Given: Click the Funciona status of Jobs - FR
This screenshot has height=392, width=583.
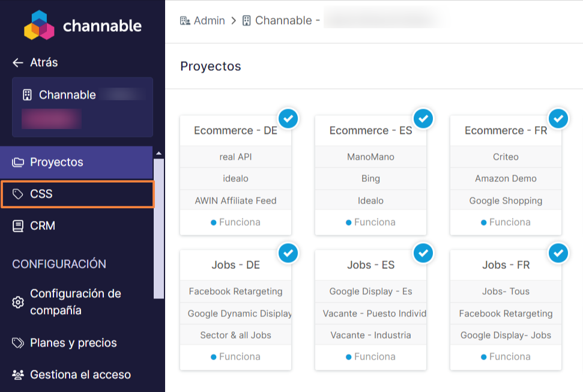Looking at the screenshot, I should coord(506,357).
